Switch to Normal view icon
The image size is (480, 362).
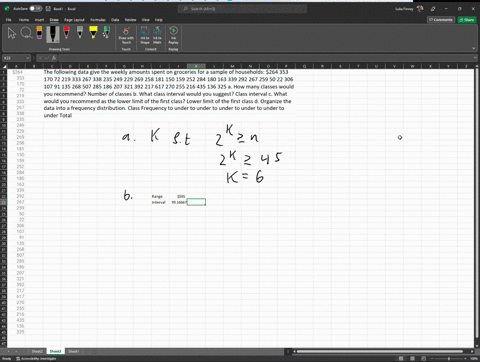pyautogui.click(x=401, y=359)
